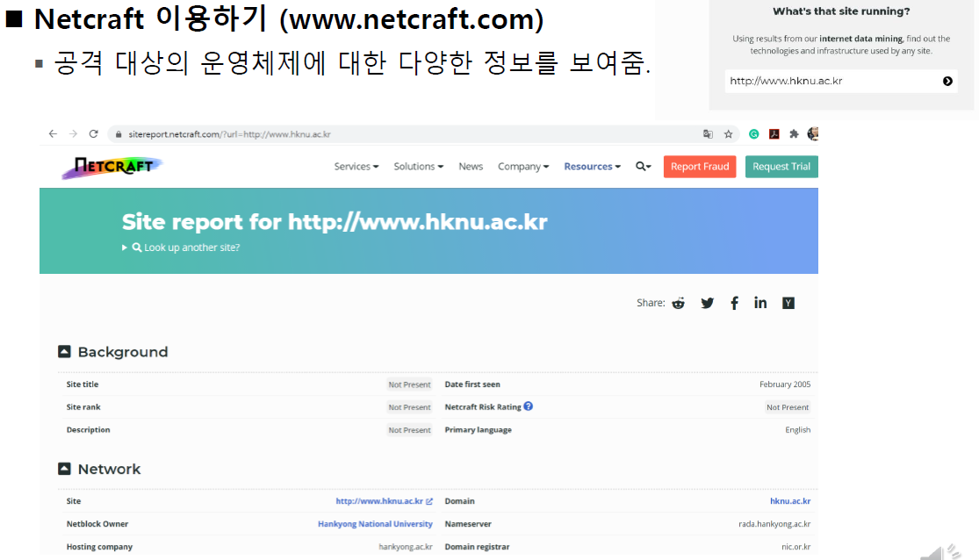This screenshot has height=560, width=979.
Task: Click the rada.hankyong.ac.kr nameserver value
Action: (x=774, y=524)
